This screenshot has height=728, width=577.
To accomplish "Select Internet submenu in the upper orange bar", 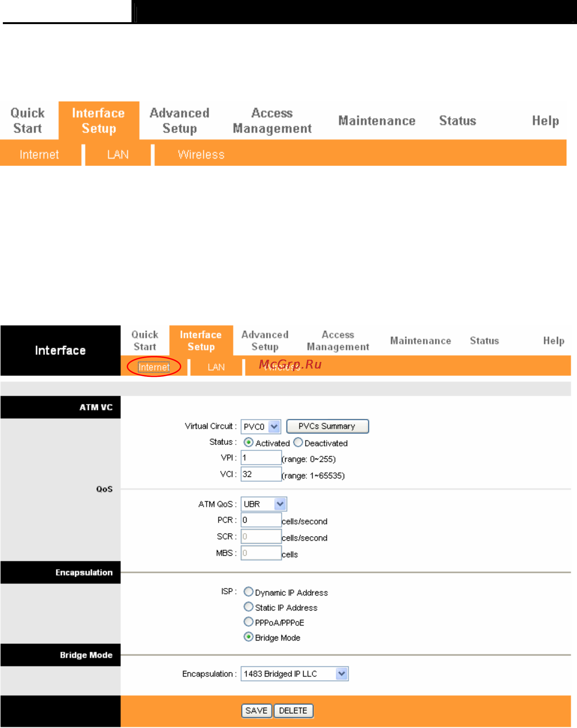I will 39,154.
